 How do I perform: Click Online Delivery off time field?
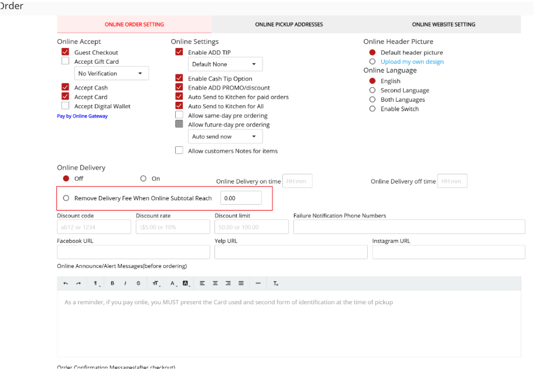452,181
